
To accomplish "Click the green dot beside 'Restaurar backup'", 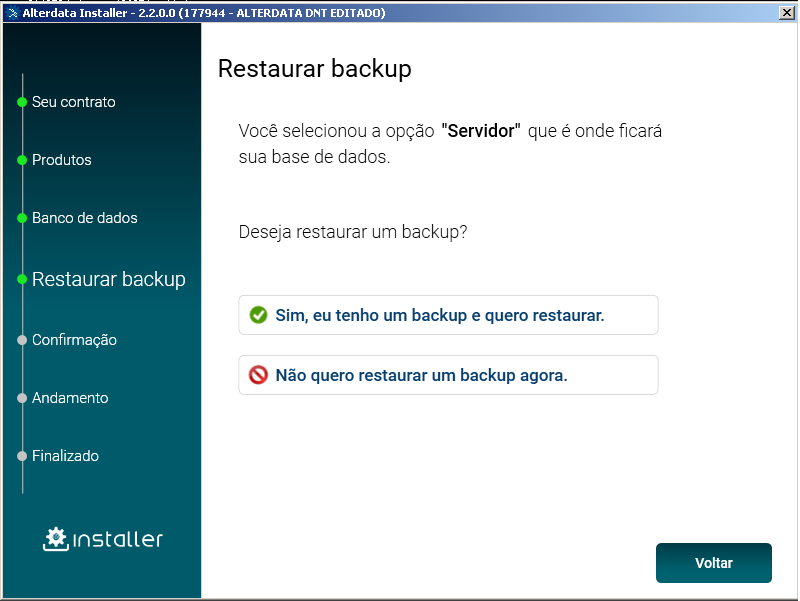I will (x=22, y=279).
